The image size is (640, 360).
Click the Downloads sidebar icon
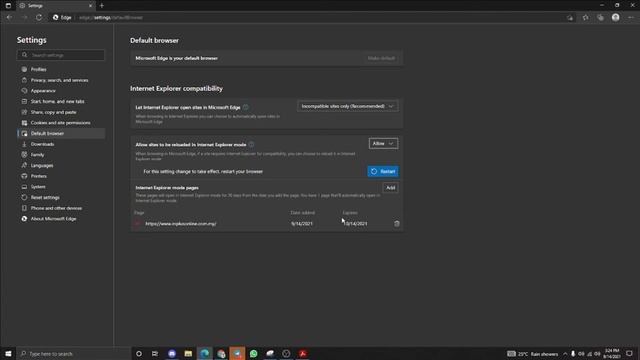(x=24, y=144)
